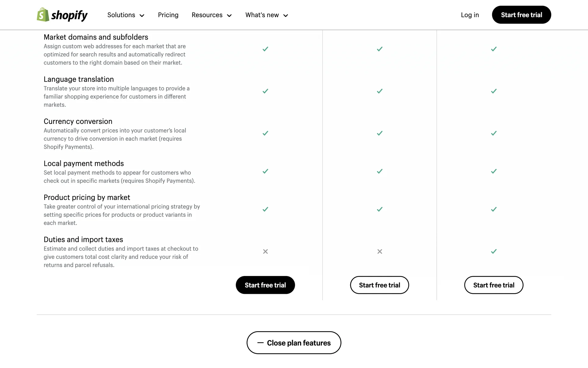Viewport: 588px width, 368px height.
Task: Open the Resources dropdown menu
Action: [x=212, y=15]
